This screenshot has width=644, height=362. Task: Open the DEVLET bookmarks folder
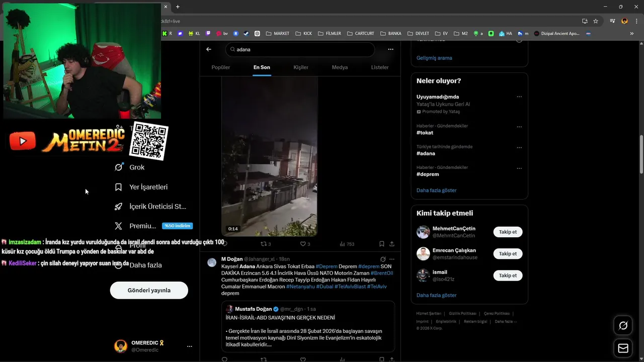tap(418, 34)
